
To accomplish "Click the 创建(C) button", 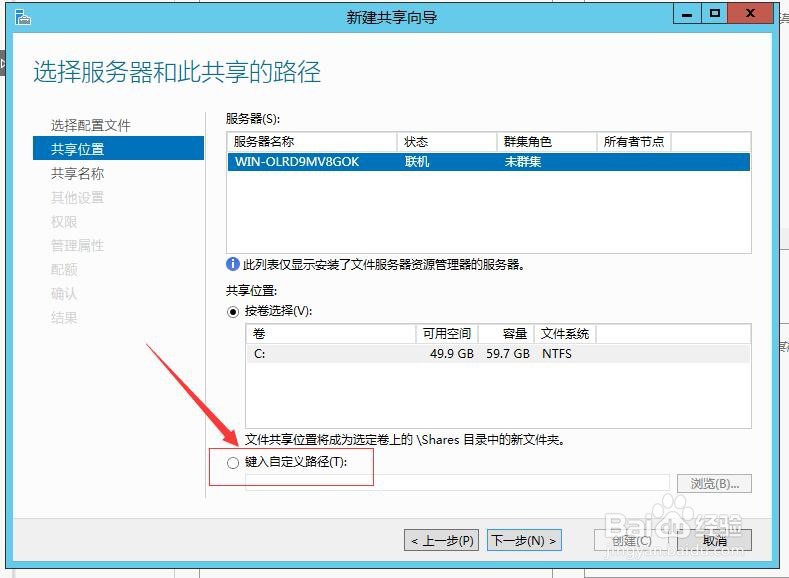I will click(x=632, y=541).
